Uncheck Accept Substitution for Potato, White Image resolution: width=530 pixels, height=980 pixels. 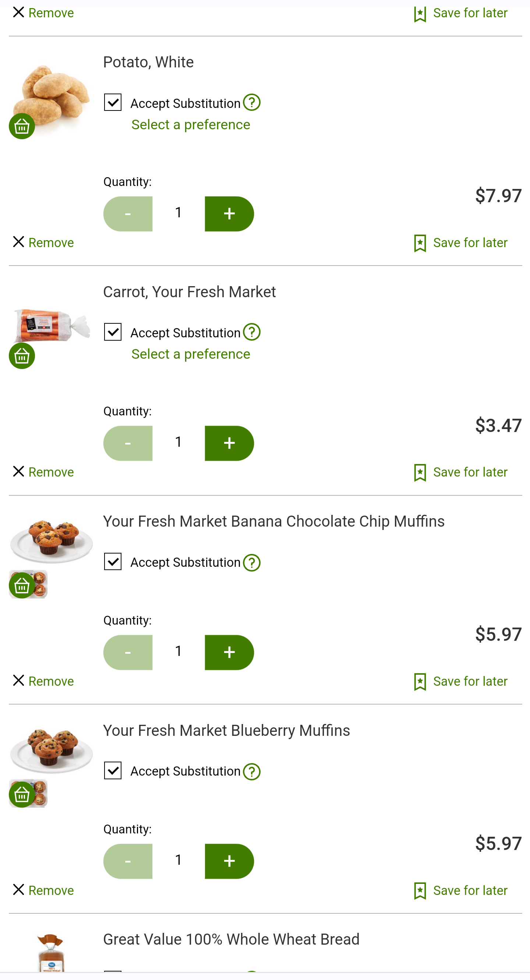[x=113, y=102]
